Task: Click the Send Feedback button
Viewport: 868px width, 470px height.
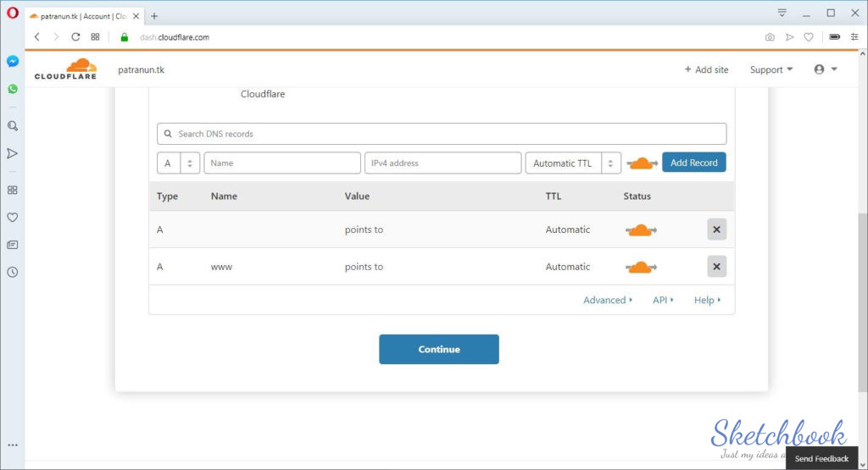Action: tap(821, 458)
